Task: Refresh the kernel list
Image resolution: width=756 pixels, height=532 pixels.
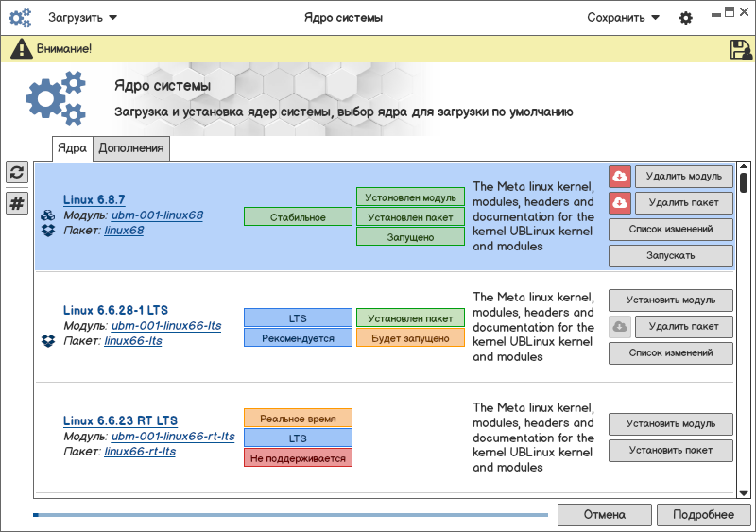Action: point(17,172)
